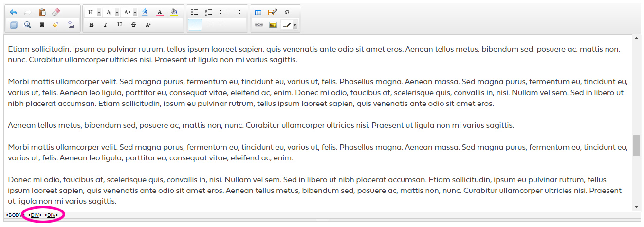Image resolution: width=644 pixels, height=227 pixels.
Task: Pick font color with the red-underlined A
Action: pyautogui.click(x=160, y=12)
